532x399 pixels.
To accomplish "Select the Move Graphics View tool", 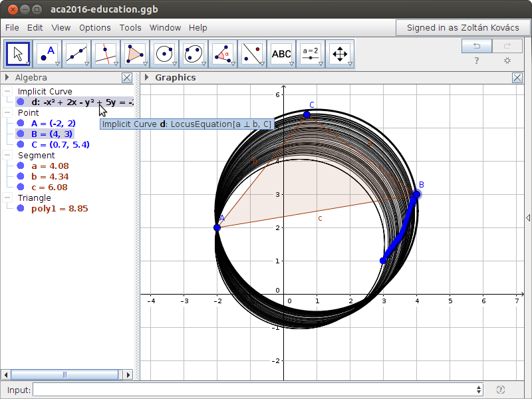I will (x=340, y=54).
